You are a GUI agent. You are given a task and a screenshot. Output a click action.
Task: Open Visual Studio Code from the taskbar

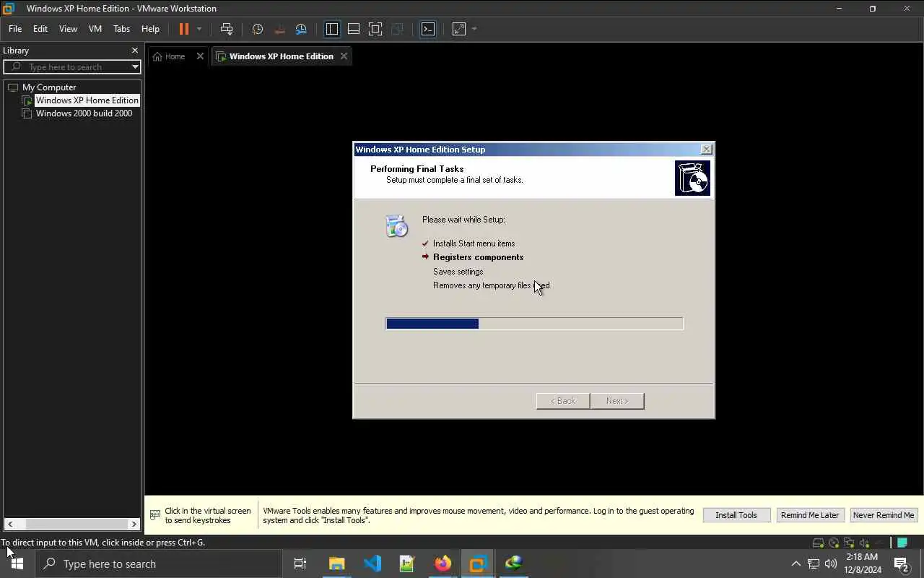372,564
